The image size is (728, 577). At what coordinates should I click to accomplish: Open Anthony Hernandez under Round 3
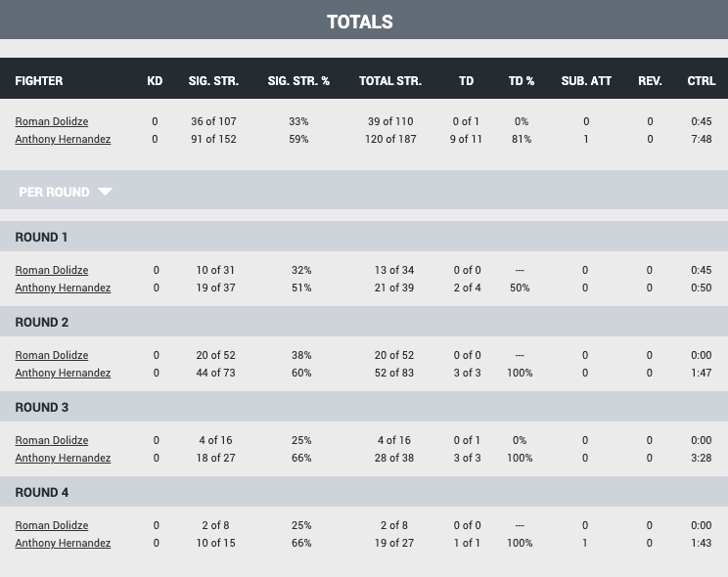click(x=63, y=458)
